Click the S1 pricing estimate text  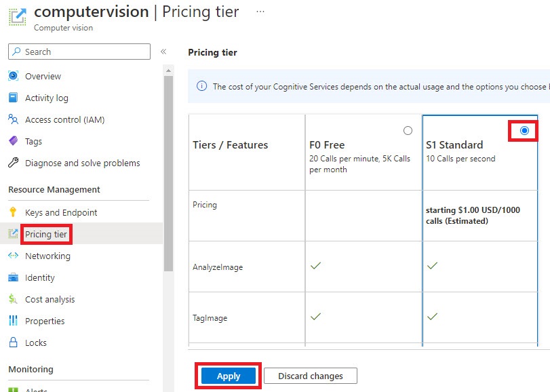[473, 215]
